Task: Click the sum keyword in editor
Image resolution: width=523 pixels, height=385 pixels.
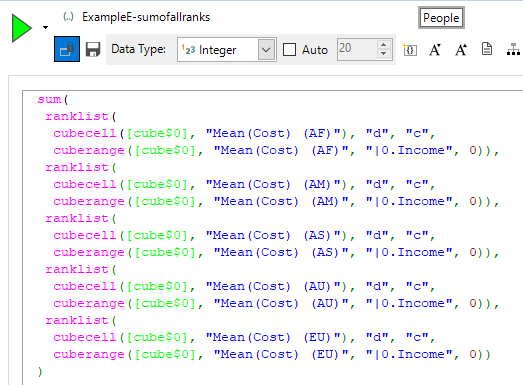Action: pos(49,99)
